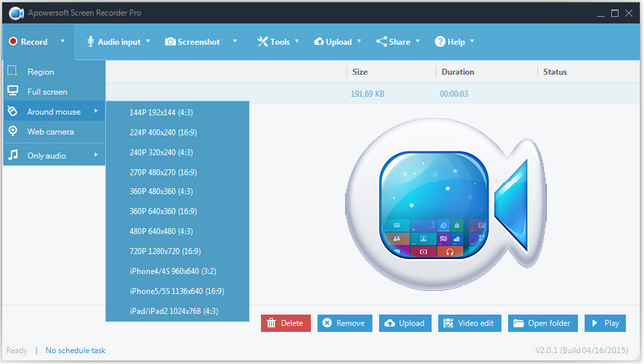Image resolution: width=644 pixels, height=364 pixels.
Task: Click the camera Screenshot icon
Action: point(170,42)
